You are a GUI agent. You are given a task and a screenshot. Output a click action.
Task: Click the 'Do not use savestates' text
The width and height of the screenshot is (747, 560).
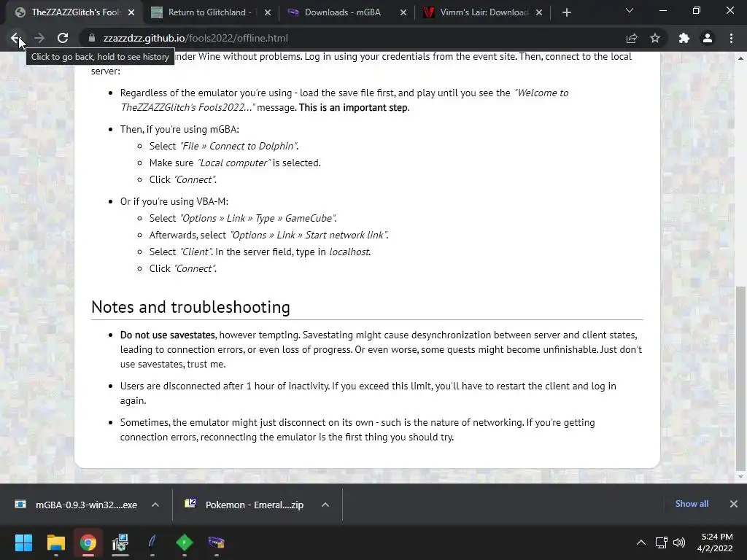167,335
